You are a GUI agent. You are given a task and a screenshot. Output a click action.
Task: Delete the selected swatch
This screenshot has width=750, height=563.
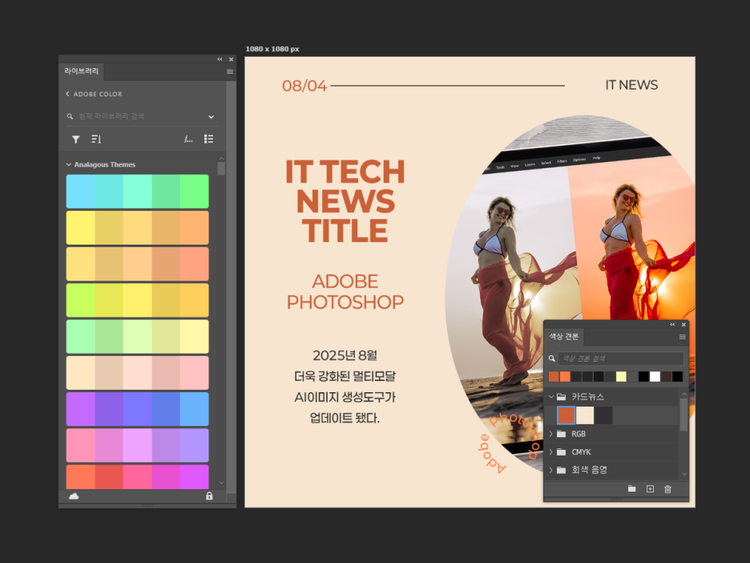(x=668, y=489)
